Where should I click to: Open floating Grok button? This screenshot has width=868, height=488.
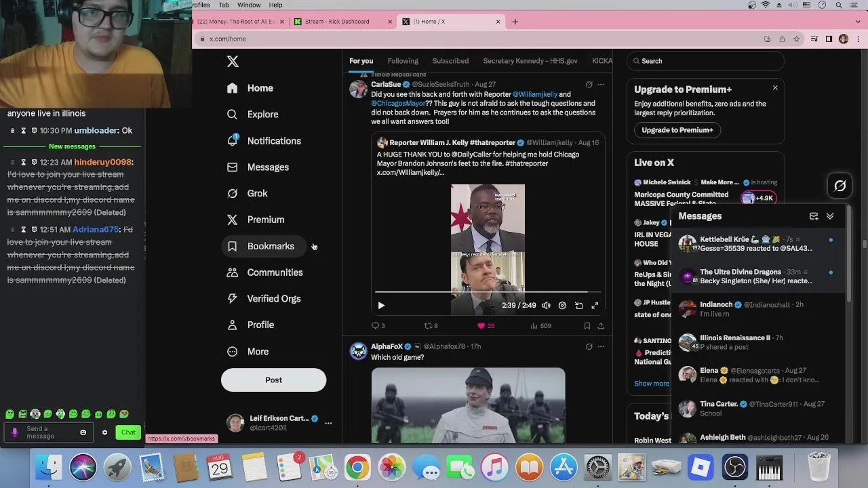click(840, 186)
